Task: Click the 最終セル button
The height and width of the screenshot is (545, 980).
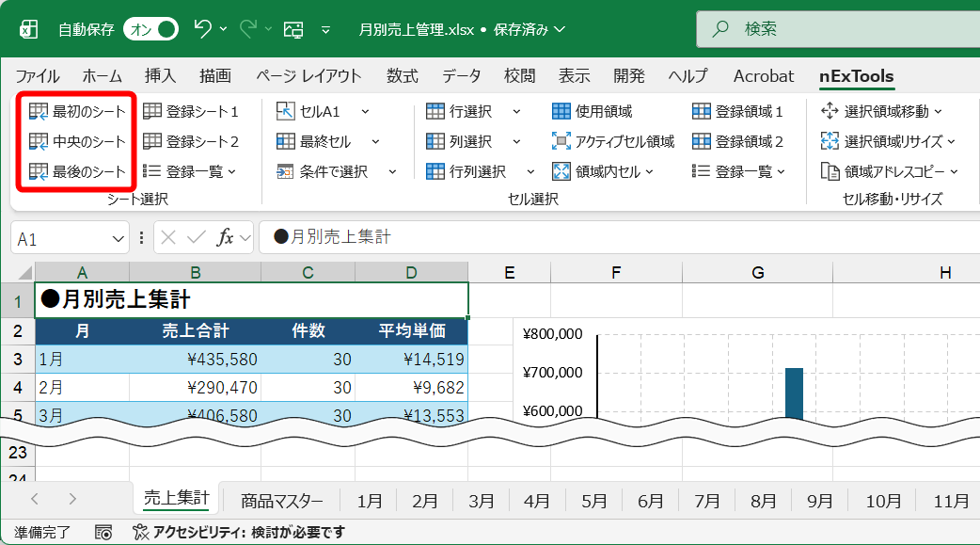Action: (314, 141)
